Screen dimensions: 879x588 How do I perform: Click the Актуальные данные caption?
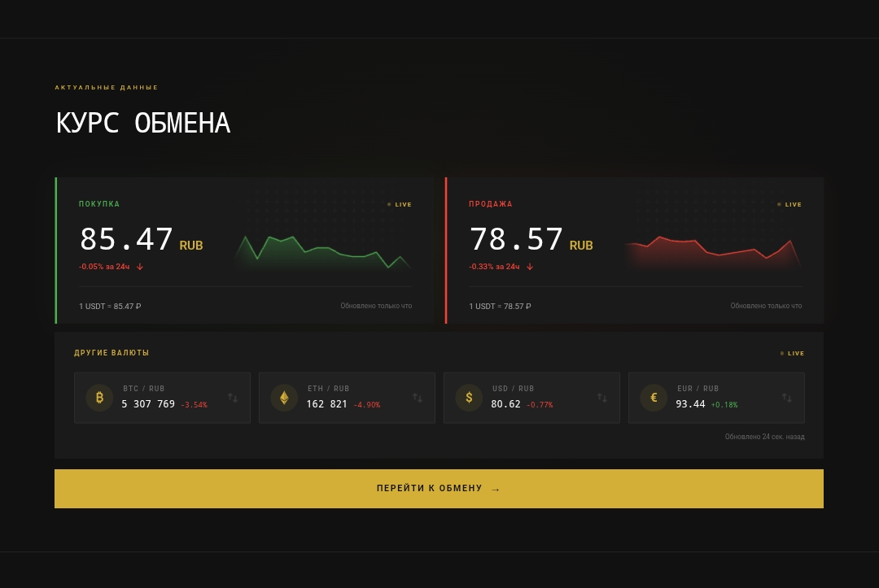pos(107,87)
